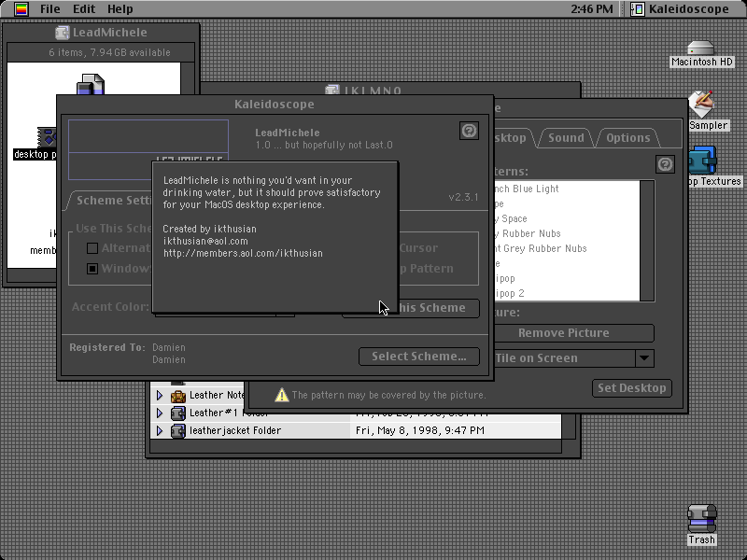The image size is (747, 560).
Task: Click the 'leatherjacket Folder' file name
Action: click(235, 430)
